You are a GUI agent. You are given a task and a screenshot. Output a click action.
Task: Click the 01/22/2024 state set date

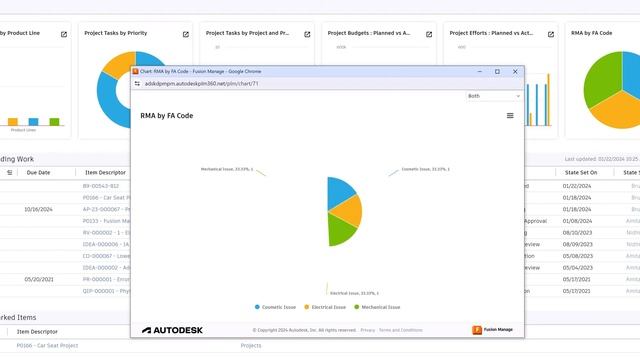[x=577, y=186]
